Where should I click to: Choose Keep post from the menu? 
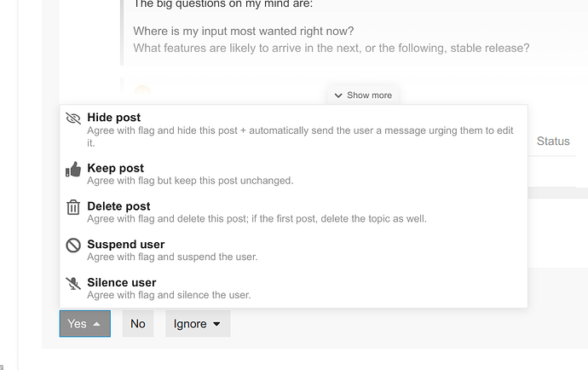[x=294, y=174]
